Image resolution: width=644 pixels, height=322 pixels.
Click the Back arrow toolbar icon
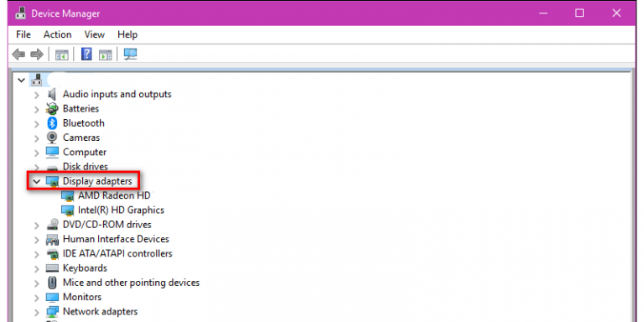tap(18, 55)
